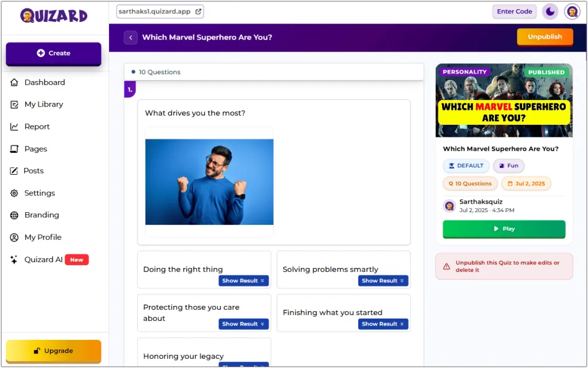This screenshot has width=588, height=368.
Task: Click the Marvel quiz cover thumbnail
Action: (504, 101)
